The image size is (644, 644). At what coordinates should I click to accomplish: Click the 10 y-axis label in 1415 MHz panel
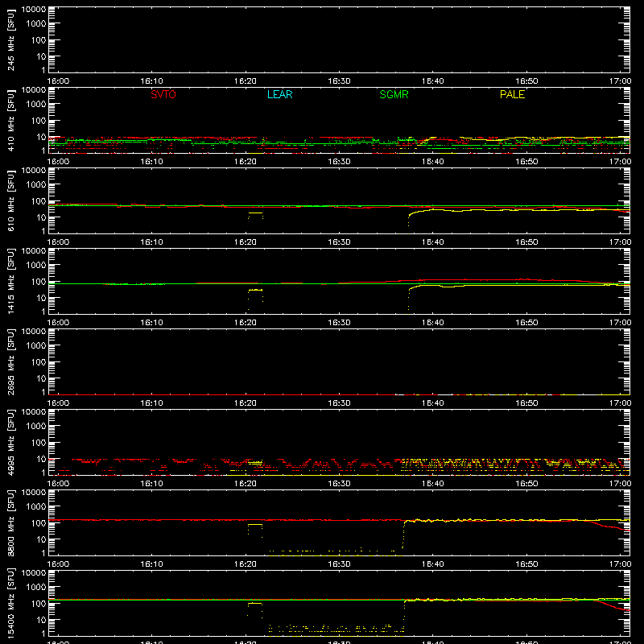pyautogui.click(x=41, y=298)
